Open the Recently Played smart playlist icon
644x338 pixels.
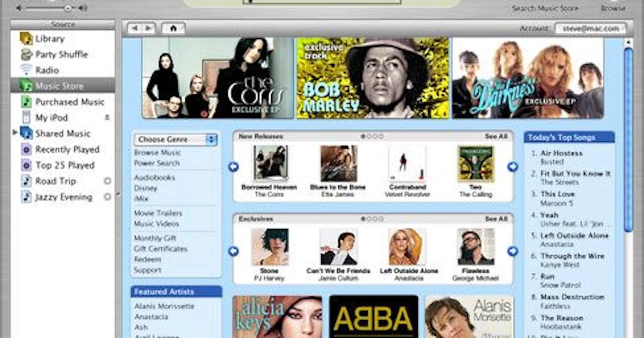point(26,149)
